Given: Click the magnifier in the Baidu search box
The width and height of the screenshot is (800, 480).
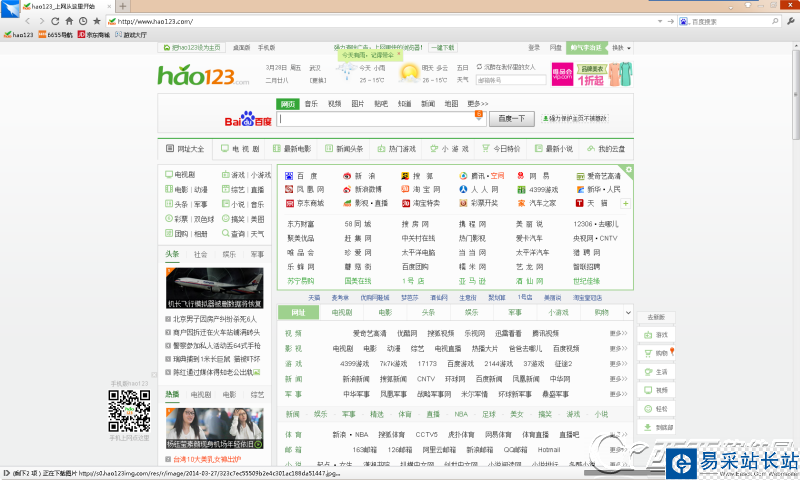Looking at the screenshot, I should (775, 21).
